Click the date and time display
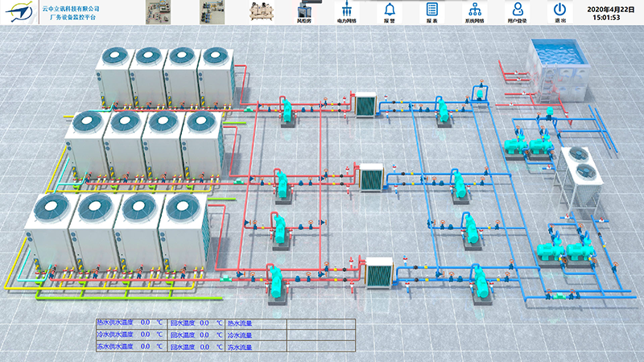 [605, 12]
